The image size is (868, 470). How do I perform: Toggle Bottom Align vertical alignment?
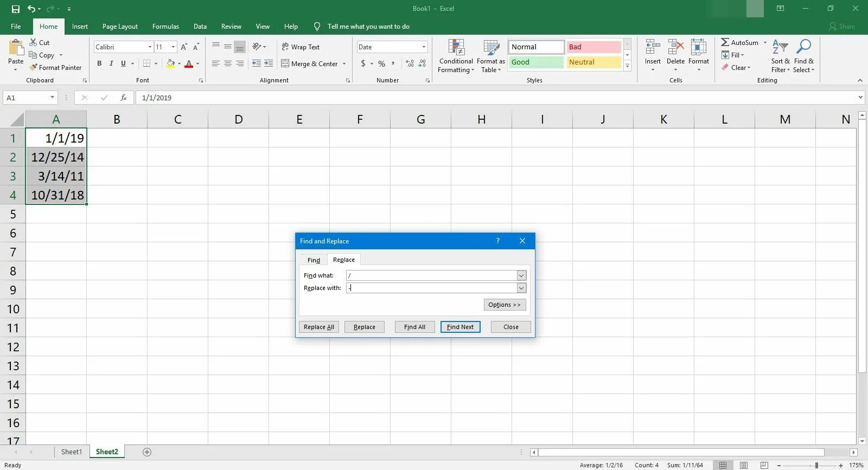click(x=239, y=47)
